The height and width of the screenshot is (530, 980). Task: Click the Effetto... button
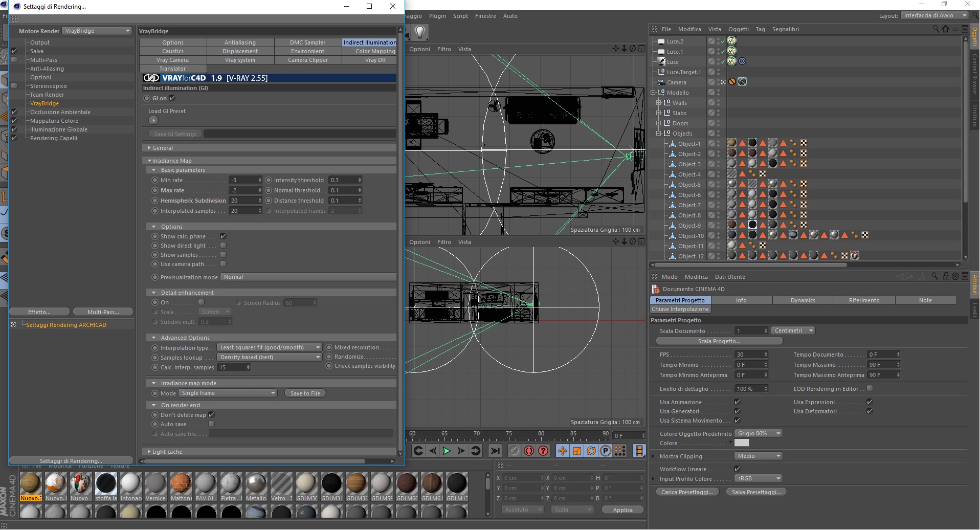click(39, 312)
